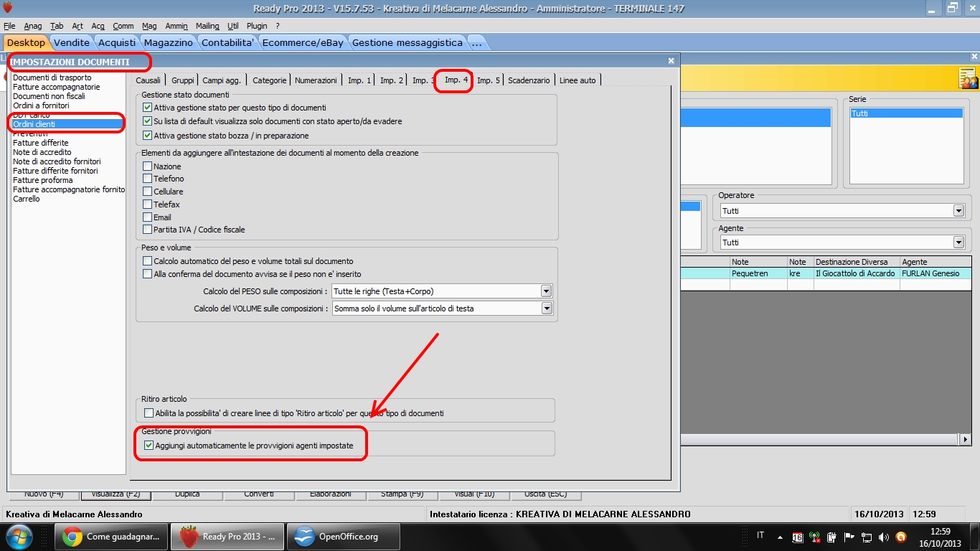Select Note di accredito fornitori
980x551 pixels.
click(57, 161)
